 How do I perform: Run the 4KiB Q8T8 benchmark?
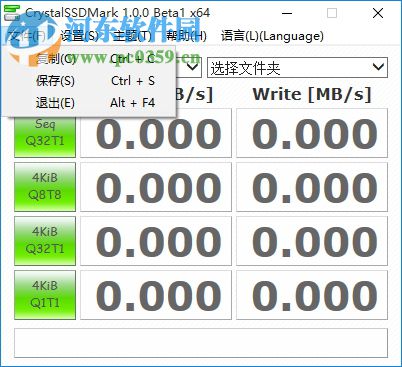(45, 187)
